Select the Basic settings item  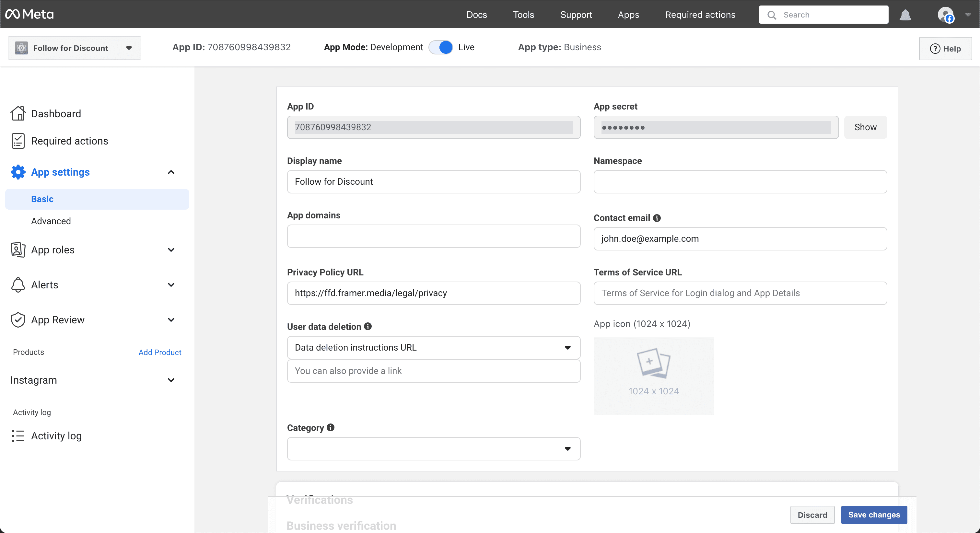(x=97, y=199)
